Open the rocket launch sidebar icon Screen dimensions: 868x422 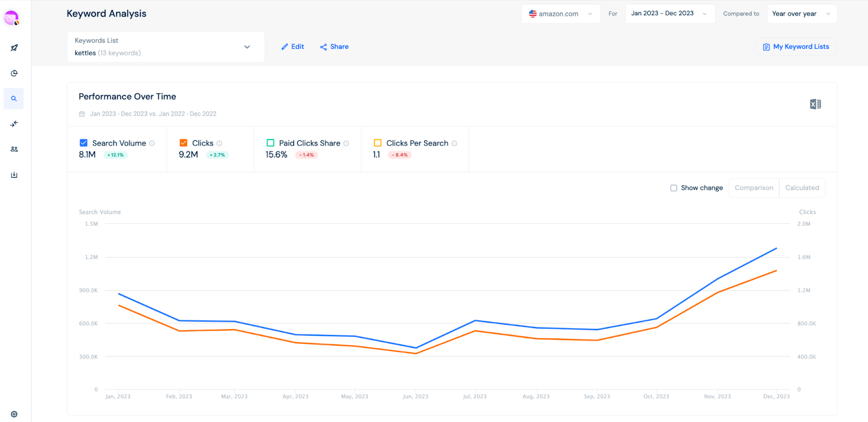tap(14, 48)
